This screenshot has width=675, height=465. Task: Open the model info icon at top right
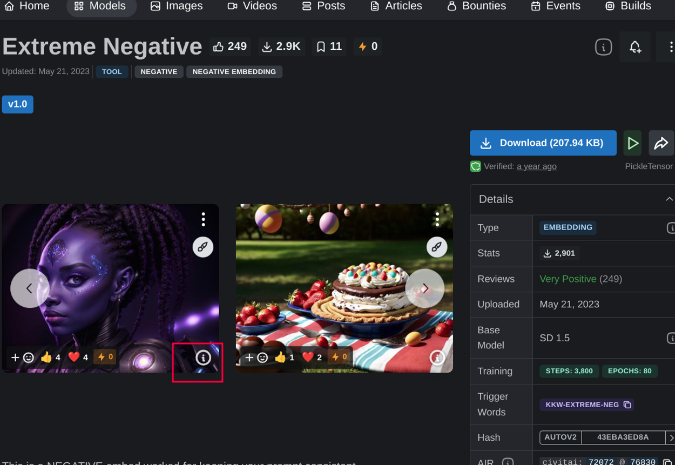pos(603,47)
